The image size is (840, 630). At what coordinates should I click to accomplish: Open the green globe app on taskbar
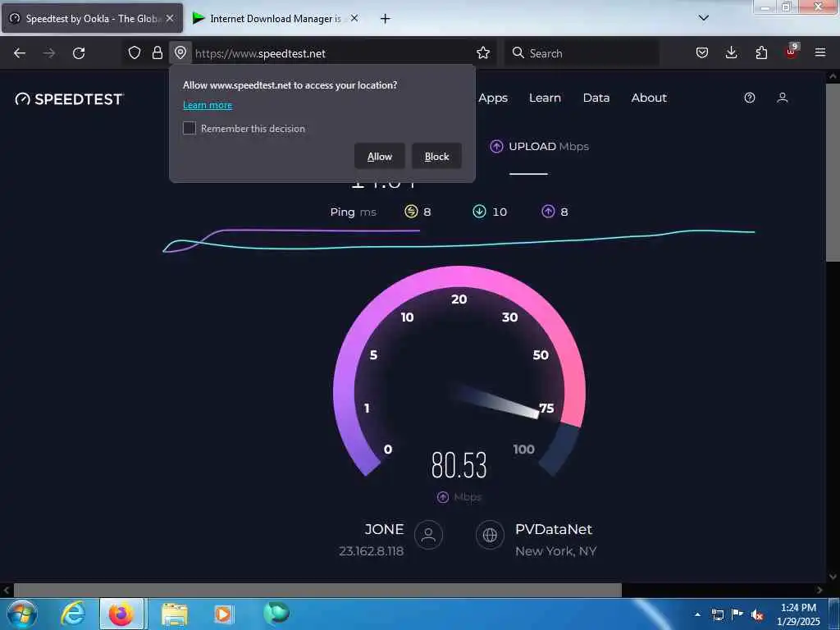tap(276, 613)
